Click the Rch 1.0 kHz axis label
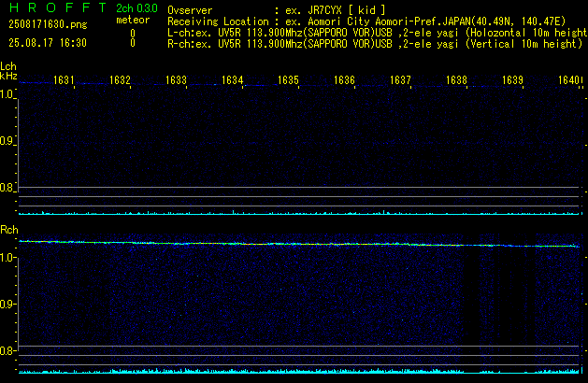The width and height of the screenshot is (588, 383). click(7, 258)
